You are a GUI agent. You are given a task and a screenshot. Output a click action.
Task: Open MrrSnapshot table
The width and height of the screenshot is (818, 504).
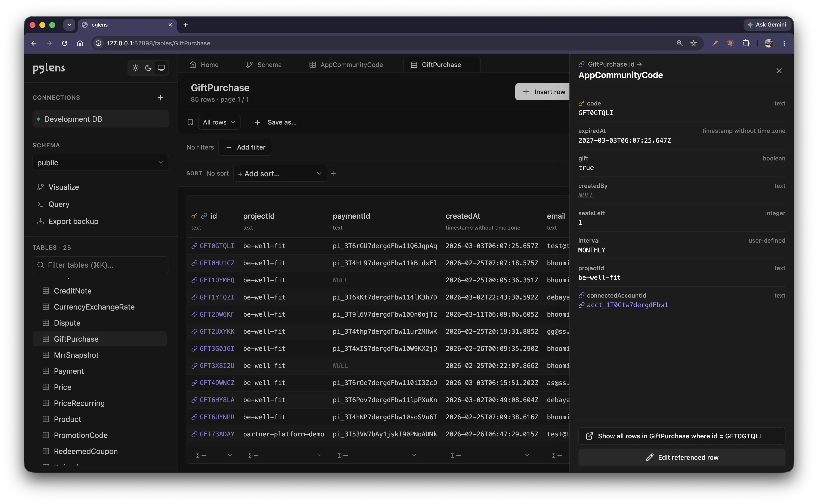click(x=100, y=355)
